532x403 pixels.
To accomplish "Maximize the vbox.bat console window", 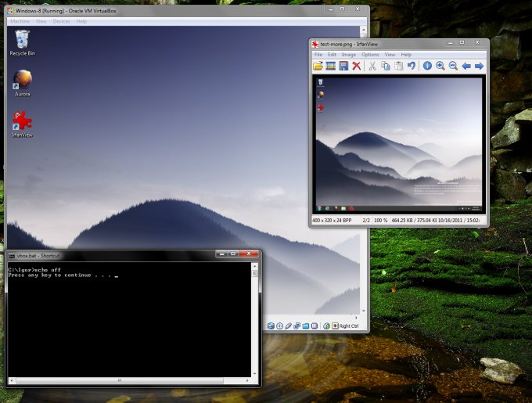I will 233,254.
